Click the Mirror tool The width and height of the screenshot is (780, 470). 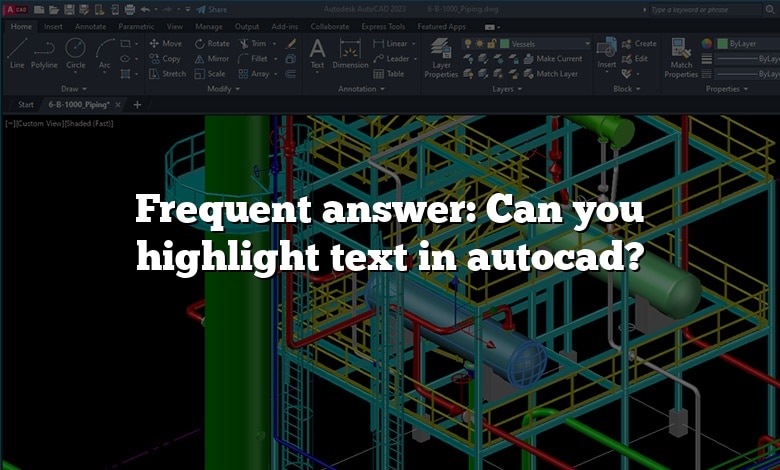pos(212,59)
